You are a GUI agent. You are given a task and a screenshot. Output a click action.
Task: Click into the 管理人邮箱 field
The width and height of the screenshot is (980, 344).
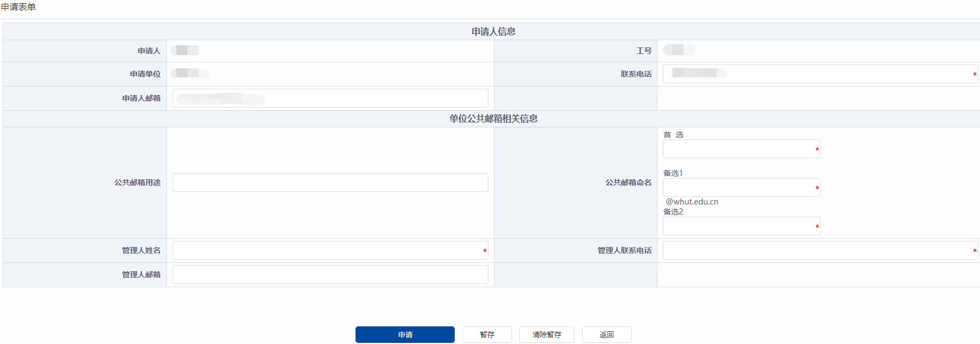(x=330, y=275)
